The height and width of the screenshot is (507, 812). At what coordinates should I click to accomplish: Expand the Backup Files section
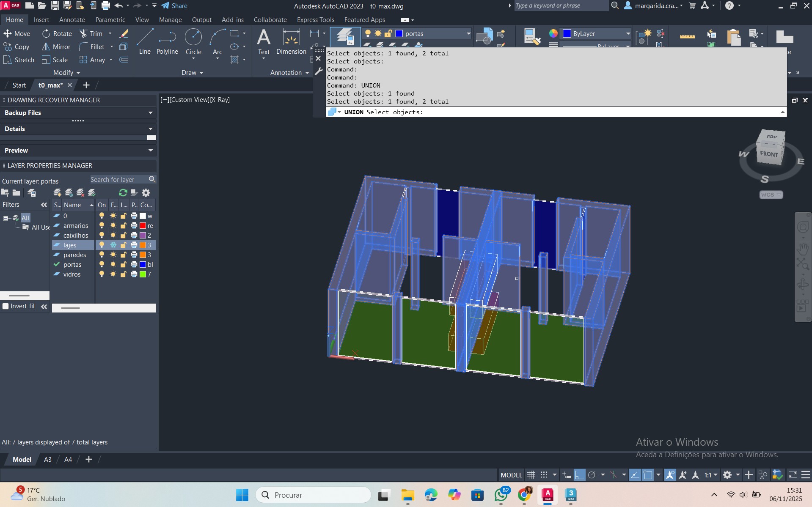pos(150,113)
